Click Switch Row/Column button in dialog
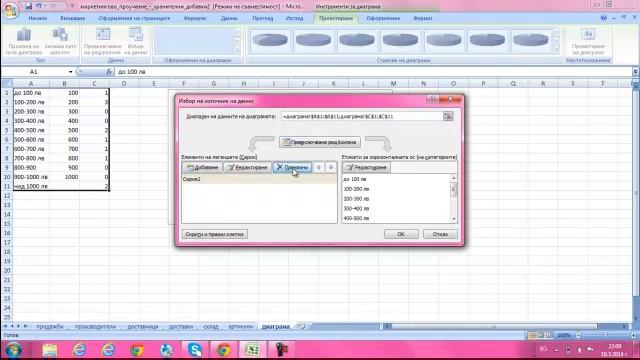640x360 pixels. (x=320, y=142)
